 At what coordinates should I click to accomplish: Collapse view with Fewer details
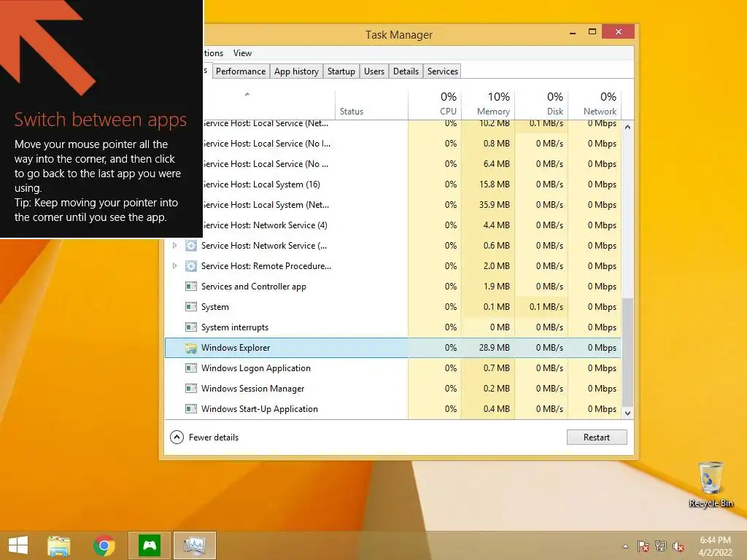(x=204, y=437)
